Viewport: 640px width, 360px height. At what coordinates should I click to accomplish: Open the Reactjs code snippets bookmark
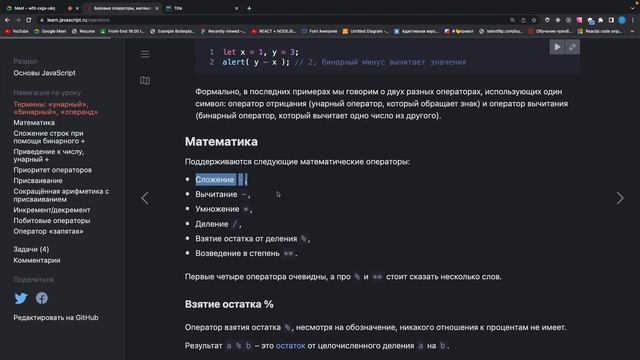click(600, 31)
